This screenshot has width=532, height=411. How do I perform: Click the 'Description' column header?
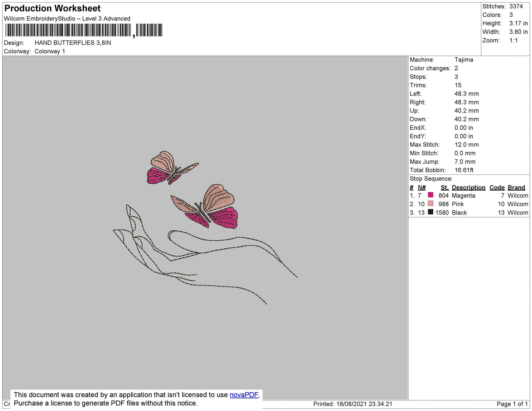pos(468,187)
